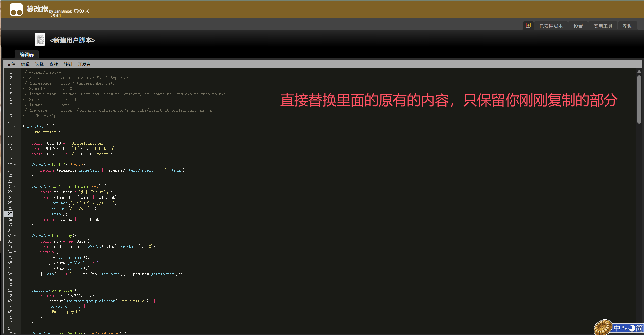Fold the timestamp function at line 31
The image size is (644, 335).
15,236
